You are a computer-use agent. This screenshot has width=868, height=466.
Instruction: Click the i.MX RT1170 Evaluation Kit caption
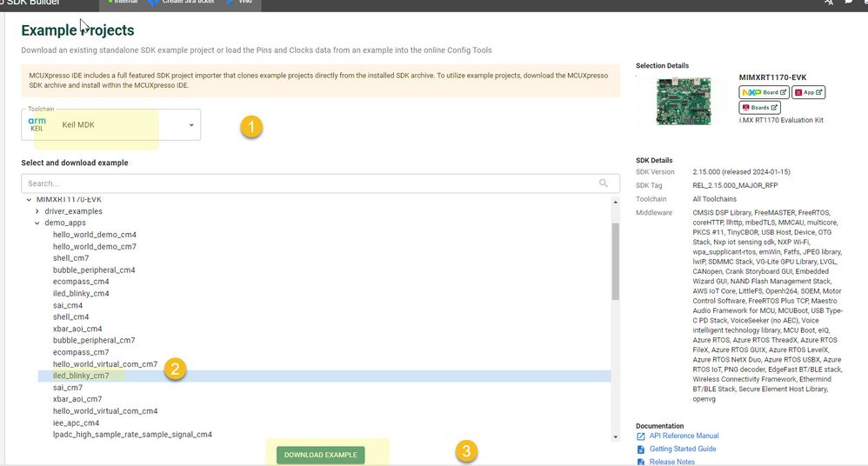coord(781,120)
